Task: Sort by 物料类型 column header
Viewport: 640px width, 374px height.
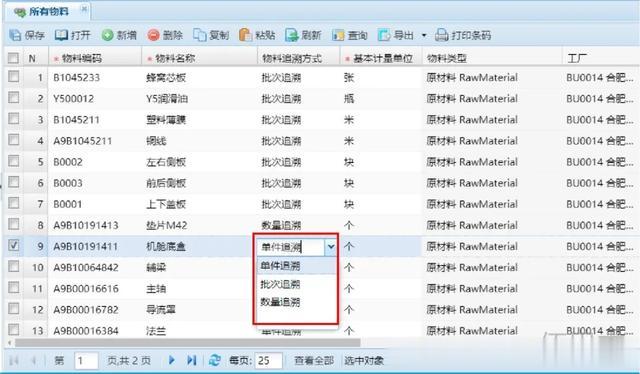Action: pyautogui.click(x=492, y=58)
